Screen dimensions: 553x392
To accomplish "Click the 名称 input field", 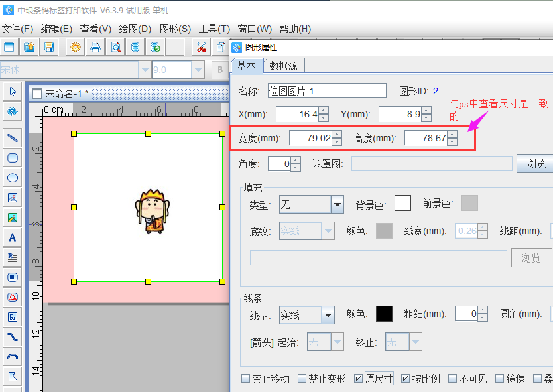I will (326, 90).
